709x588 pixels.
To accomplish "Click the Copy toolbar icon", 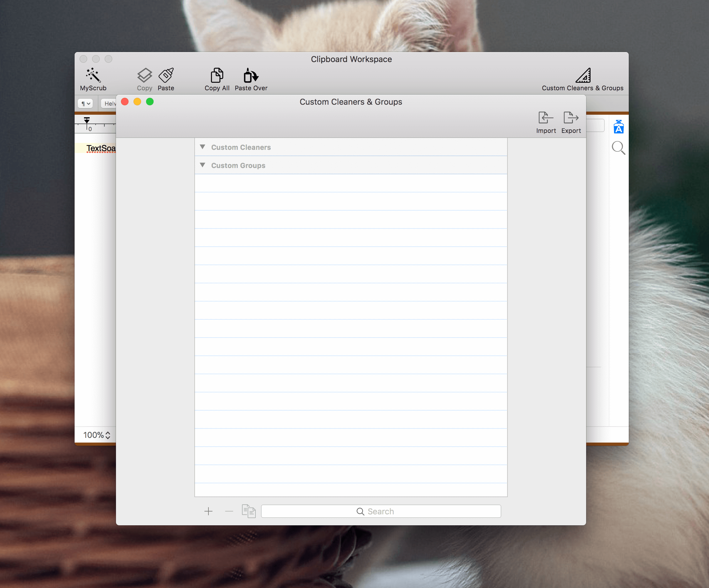I will (144, 75).
